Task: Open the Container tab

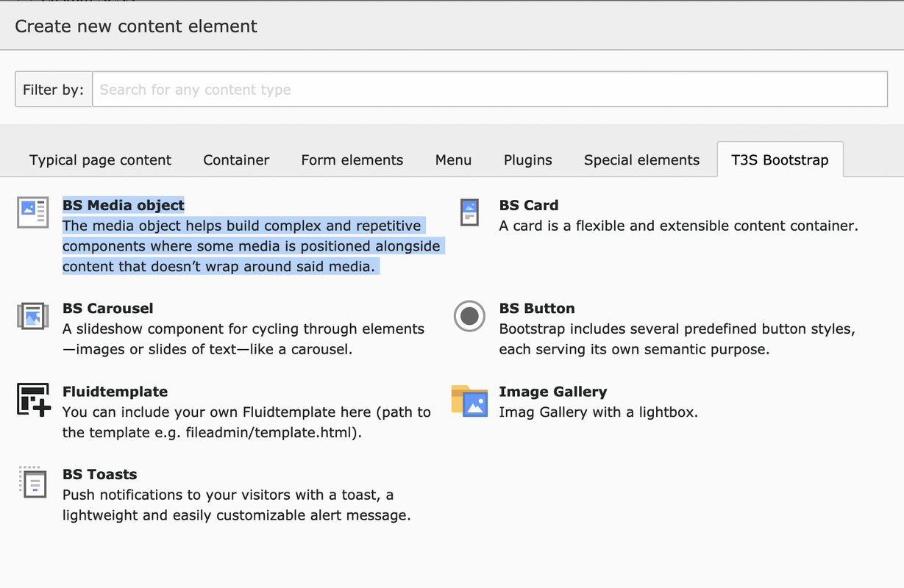Action: coord(236,159)
